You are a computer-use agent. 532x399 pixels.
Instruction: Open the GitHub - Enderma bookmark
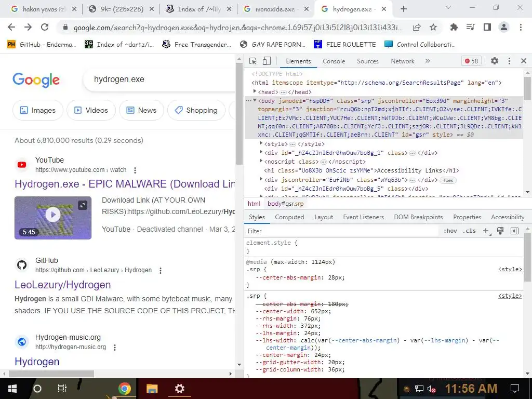(x=42, y=45)
